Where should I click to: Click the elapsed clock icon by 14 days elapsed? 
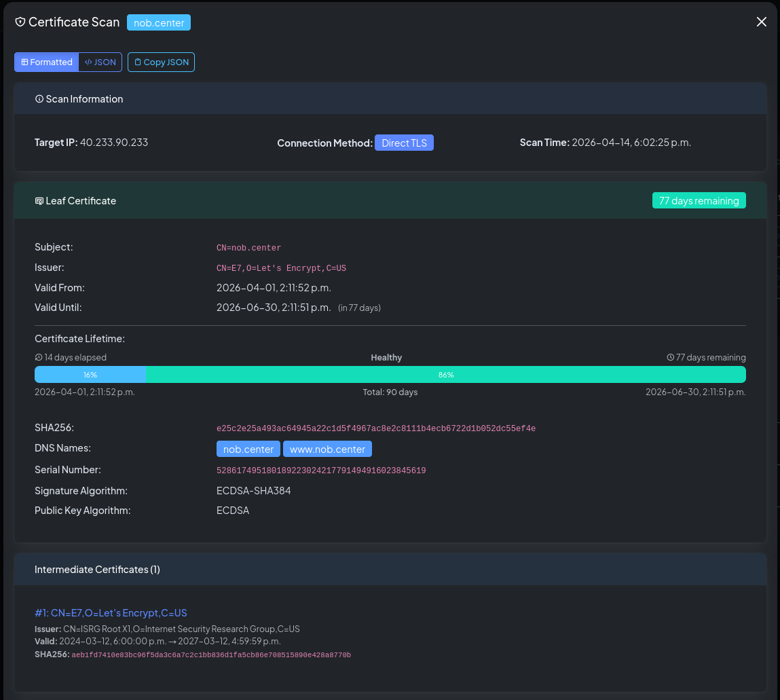[x=39, y=357]
